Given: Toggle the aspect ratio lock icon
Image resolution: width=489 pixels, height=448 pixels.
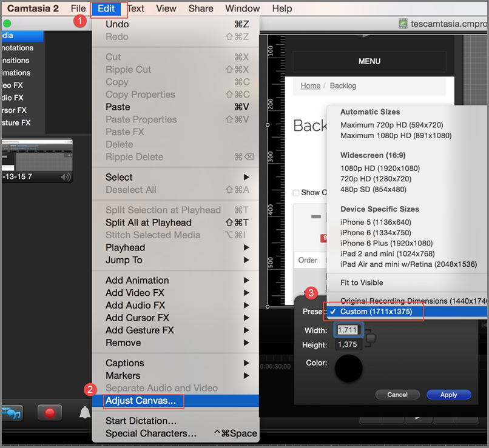Looking at the screenshot, I should (x=370, y=338).
